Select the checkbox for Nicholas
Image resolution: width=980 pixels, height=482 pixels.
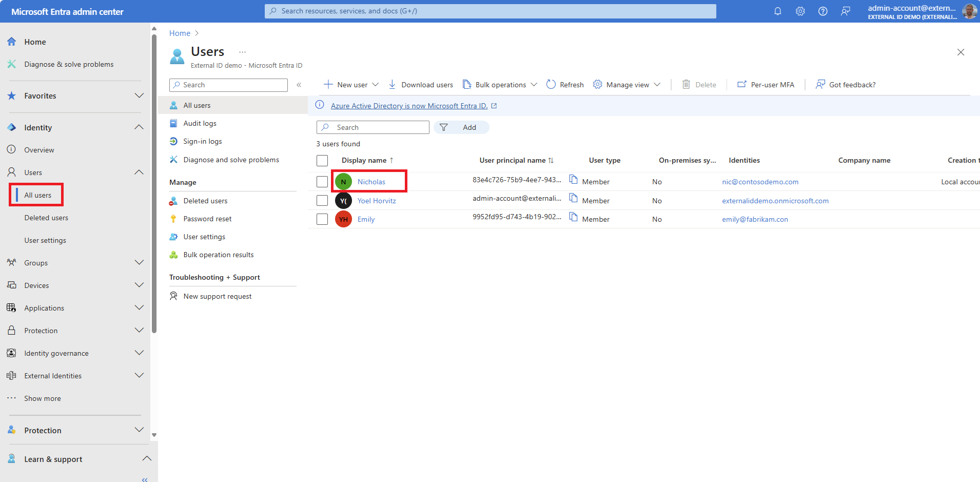(x=322, y=182)
